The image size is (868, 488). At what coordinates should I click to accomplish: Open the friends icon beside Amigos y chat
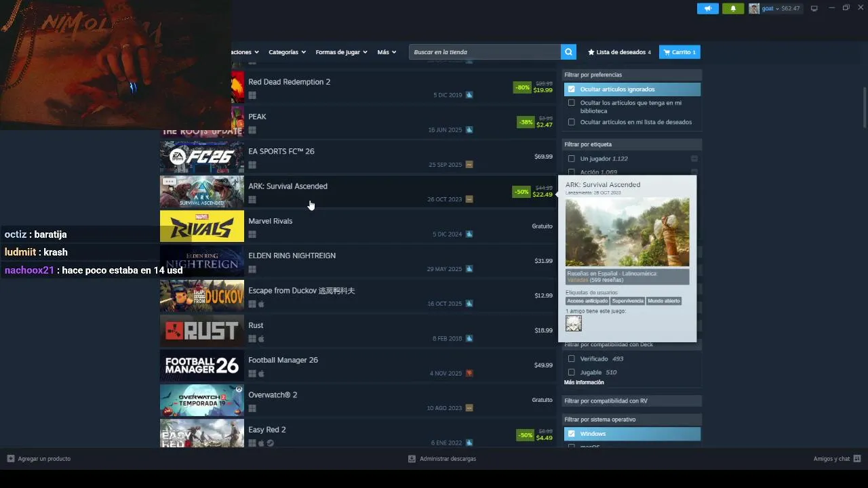click(x=857, y=459)
